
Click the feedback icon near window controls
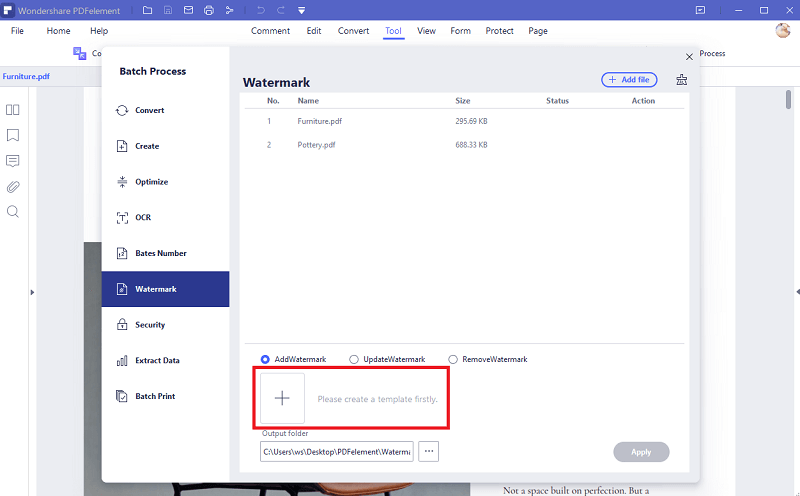[x=701, y=10]
